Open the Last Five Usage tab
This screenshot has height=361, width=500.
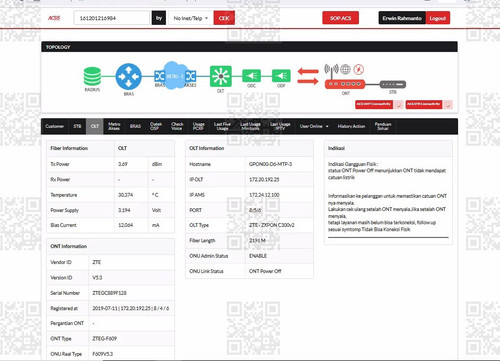click(222, 126)
